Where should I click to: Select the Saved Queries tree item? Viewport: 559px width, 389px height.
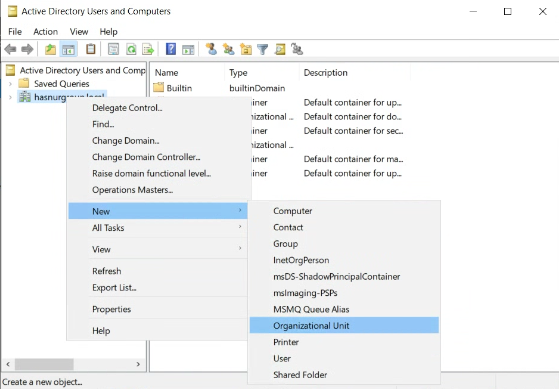61,84
